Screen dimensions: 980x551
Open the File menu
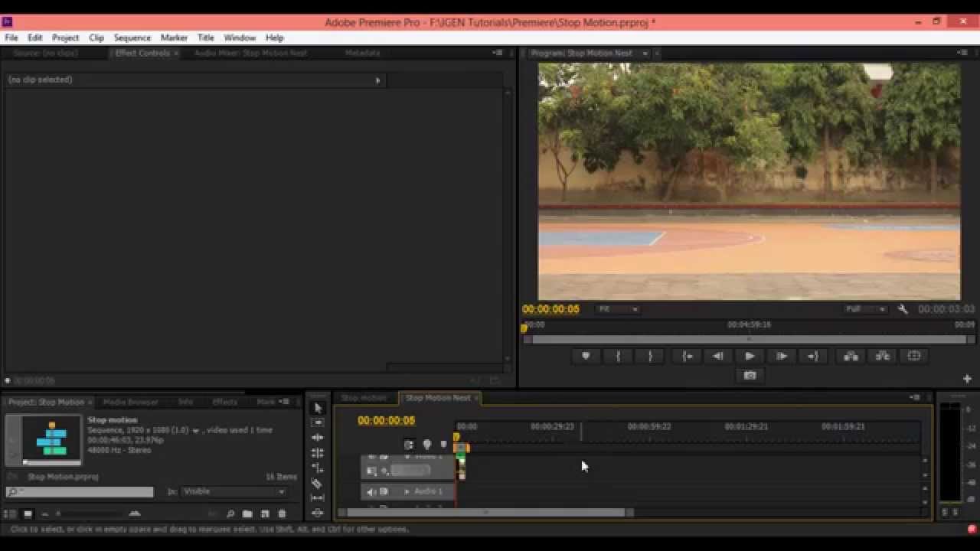11,37
